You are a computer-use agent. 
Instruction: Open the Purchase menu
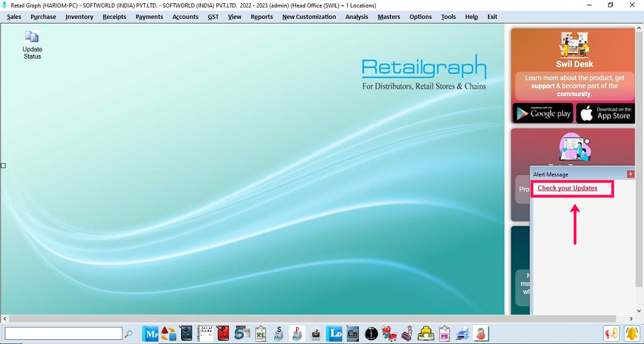43,17
